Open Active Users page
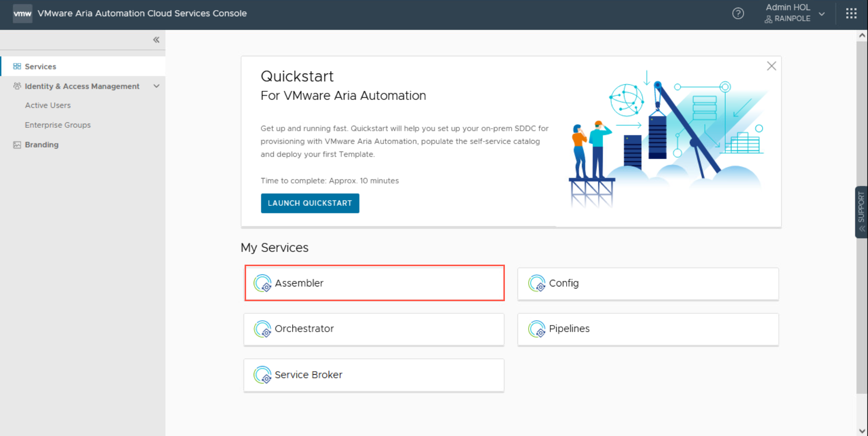Viewport: 868px width, 436px height. coord(48,105)
